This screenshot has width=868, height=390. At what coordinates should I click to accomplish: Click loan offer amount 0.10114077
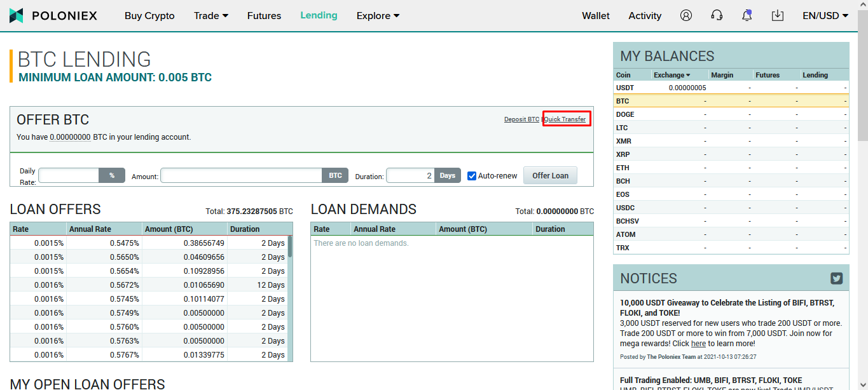click(x=204, y=299)
